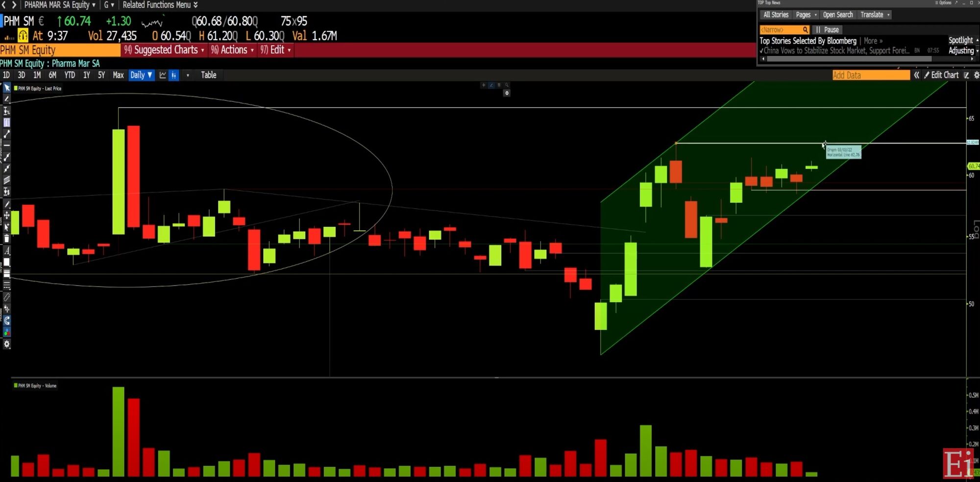Image resolution: width=980 pixels, height=482 pixels.
Task: Click the annotate notepad icon beside Edit Chart
Action: (x=966, y=75)
